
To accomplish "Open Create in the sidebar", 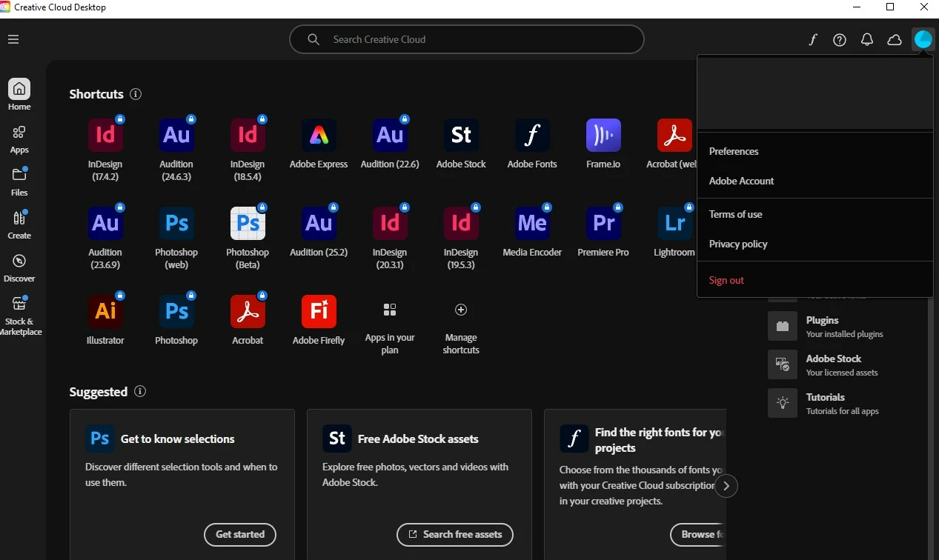I will tap(19, 225).
